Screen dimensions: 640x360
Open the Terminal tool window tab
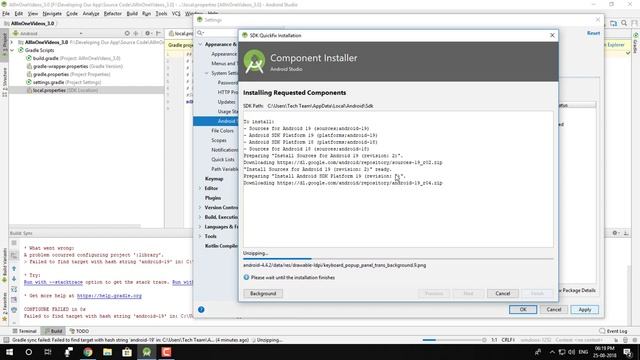click(24, 331)
